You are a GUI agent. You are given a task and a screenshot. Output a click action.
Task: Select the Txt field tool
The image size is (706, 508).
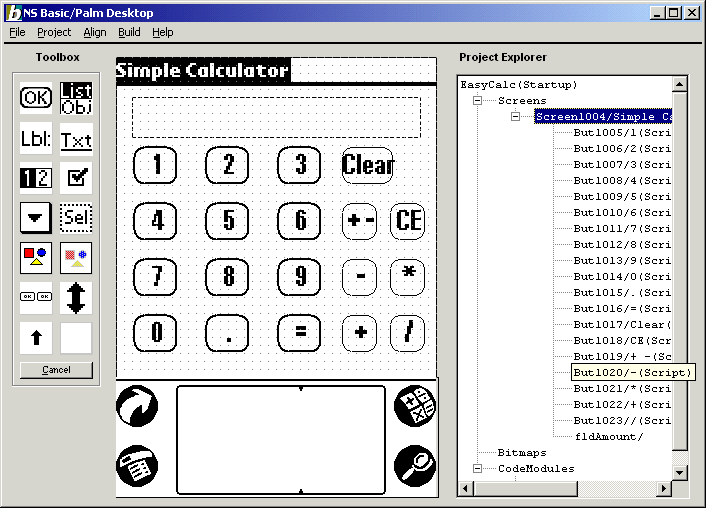click(x=76, y=139)
